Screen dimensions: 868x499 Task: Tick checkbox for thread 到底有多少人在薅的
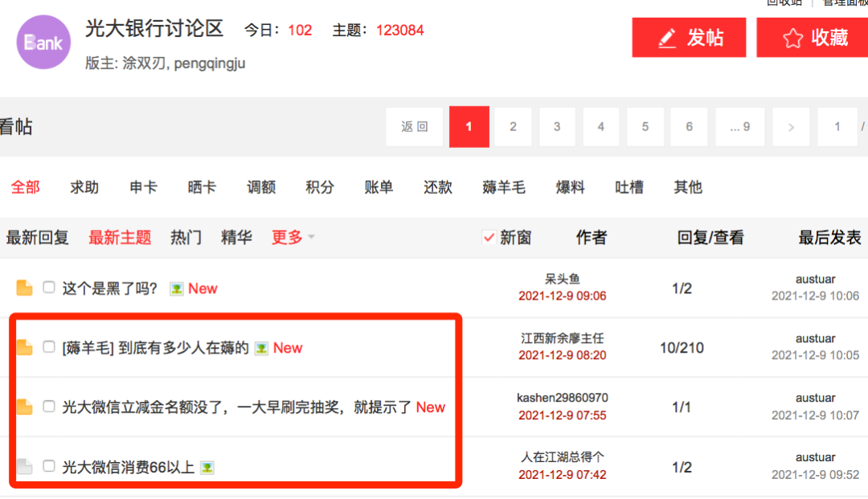(x=49, y=347)
